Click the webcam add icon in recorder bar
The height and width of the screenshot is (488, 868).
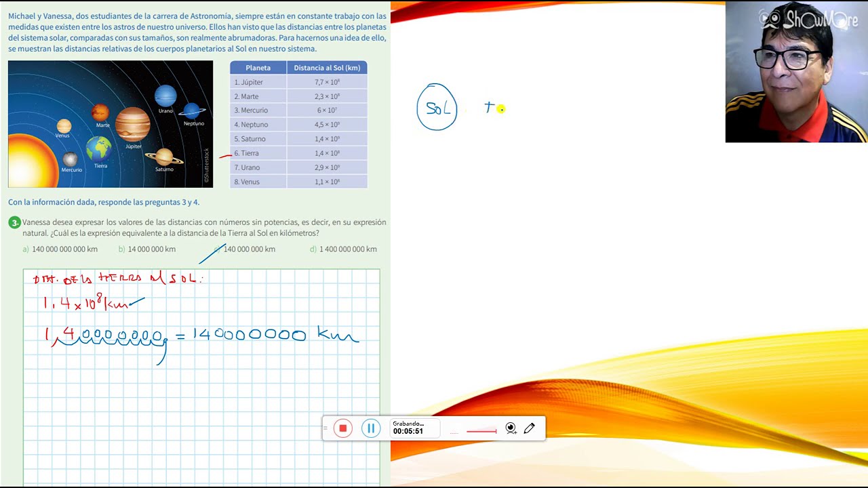point(511,428)
